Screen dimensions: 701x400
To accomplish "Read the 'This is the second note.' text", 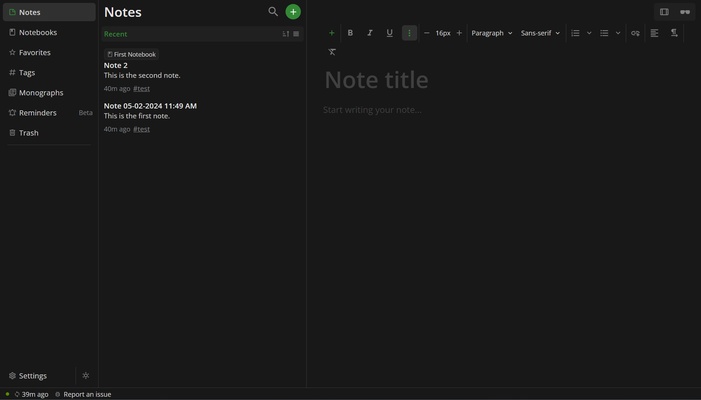I will pyautogui.click(x=142, y=76).
